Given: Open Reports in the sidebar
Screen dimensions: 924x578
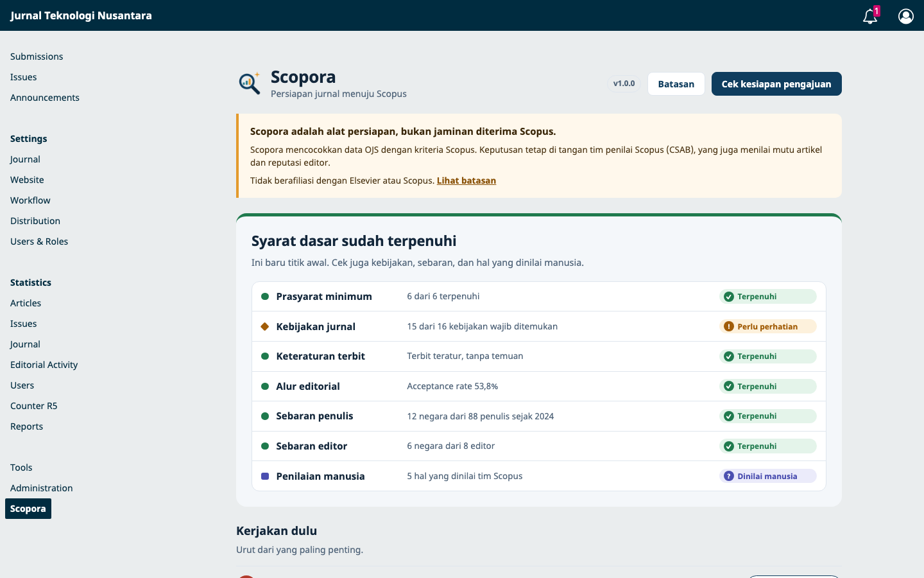Looking at the screenshot, I should point(26,426).
